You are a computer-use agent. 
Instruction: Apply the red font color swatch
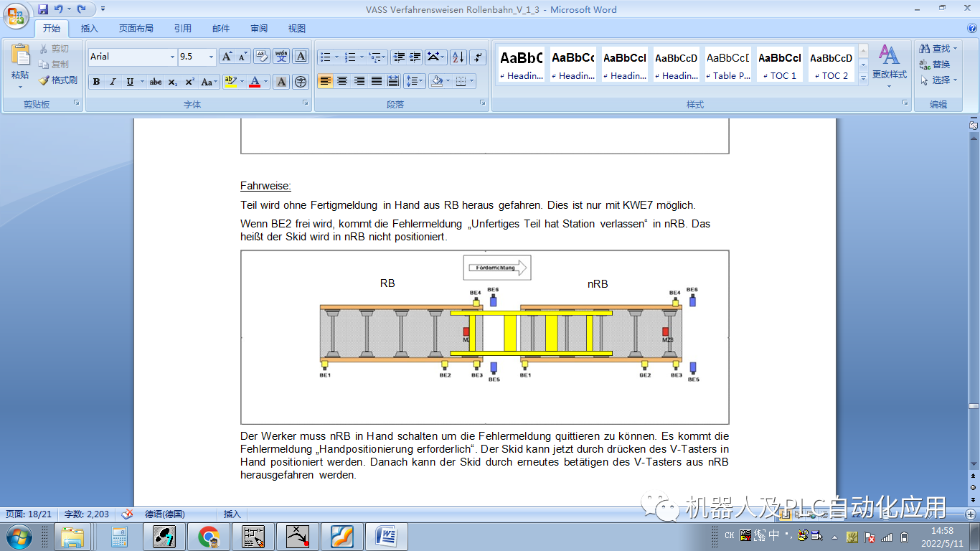(x=255, y=82)
